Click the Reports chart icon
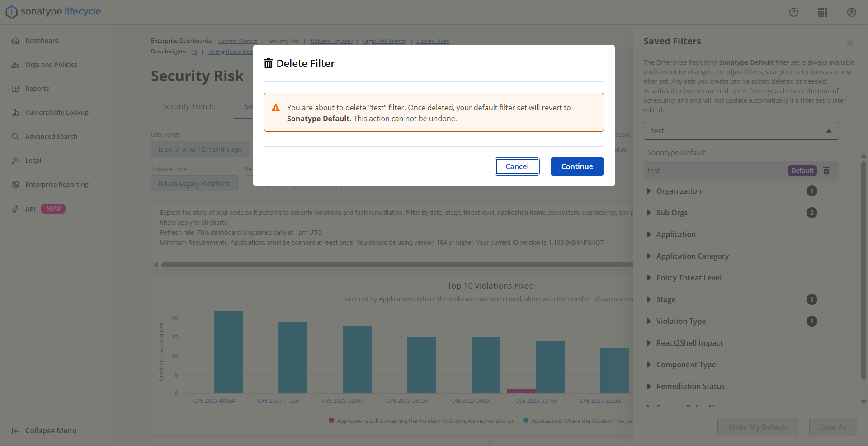Viewport: 868px width, 446px height. point(15,89)
